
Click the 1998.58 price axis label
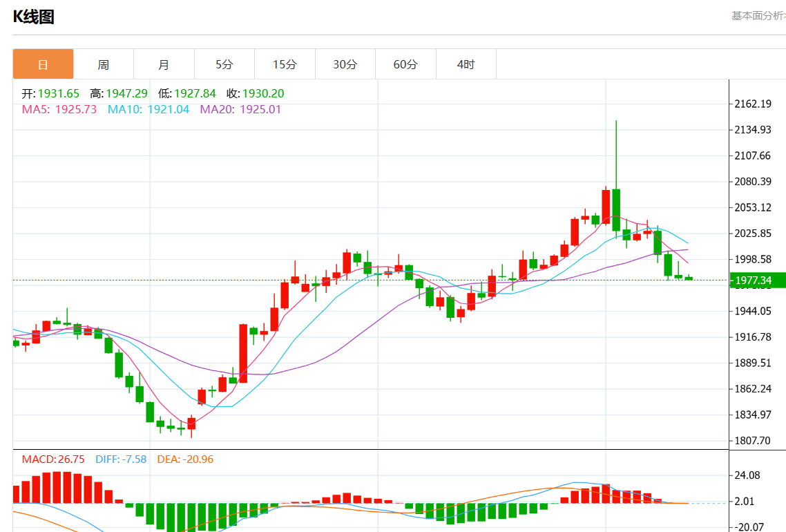753,259
